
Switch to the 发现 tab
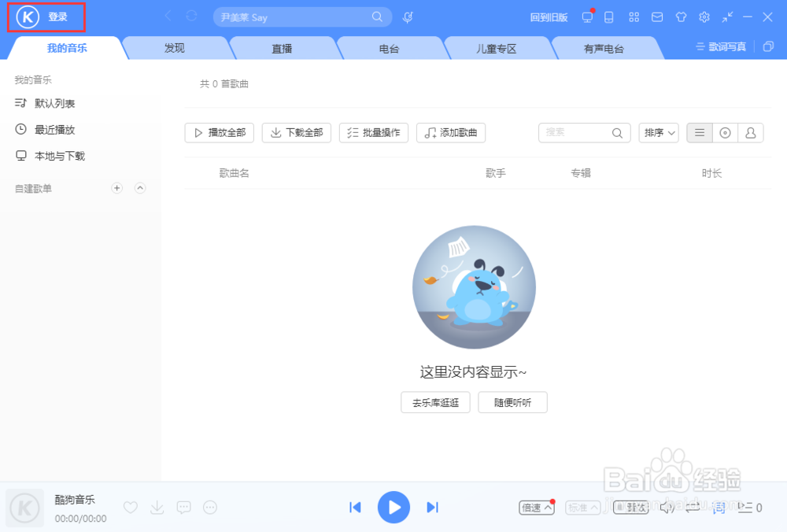pos(175,48)
